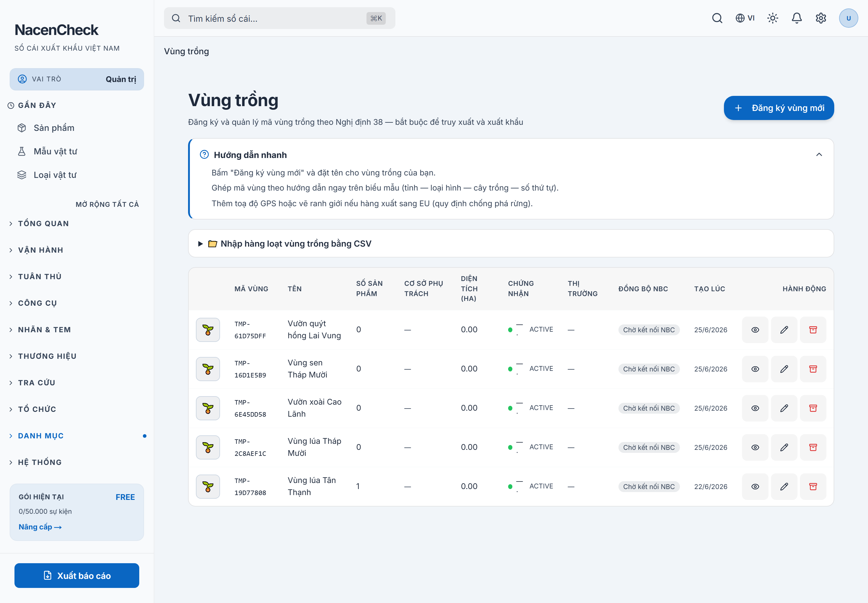Screen dimensions: 868x603
Task: Follow the Nâng cấp upgrade link
Action: pyautogui.click(x=40, y=527)
